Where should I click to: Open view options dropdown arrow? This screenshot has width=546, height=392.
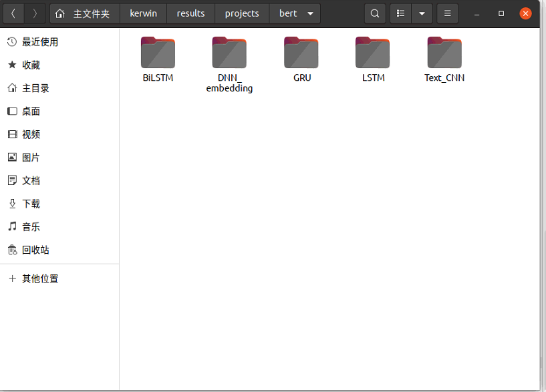click(x=422, y=13)
